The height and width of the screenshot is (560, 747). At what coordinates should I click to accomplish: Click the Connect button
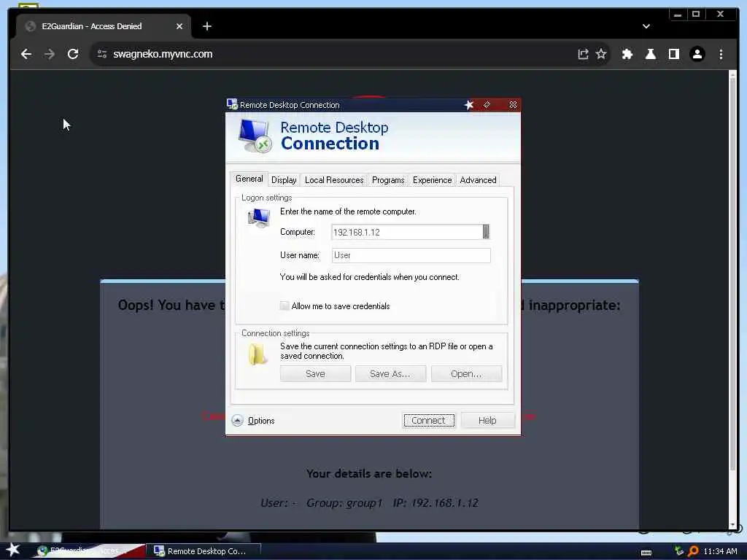428,421
